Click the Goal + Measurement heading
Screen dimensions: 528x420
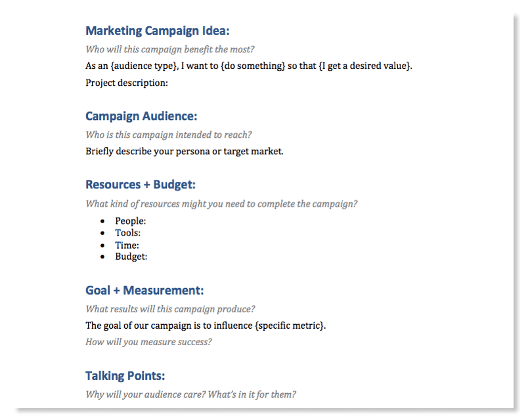coord(144,291)
